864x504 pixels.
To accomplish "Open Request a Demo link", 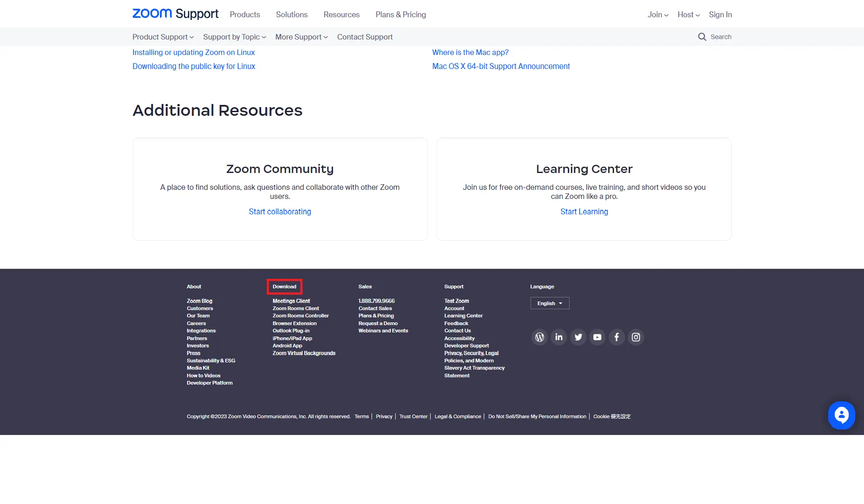I will point(378,323).
